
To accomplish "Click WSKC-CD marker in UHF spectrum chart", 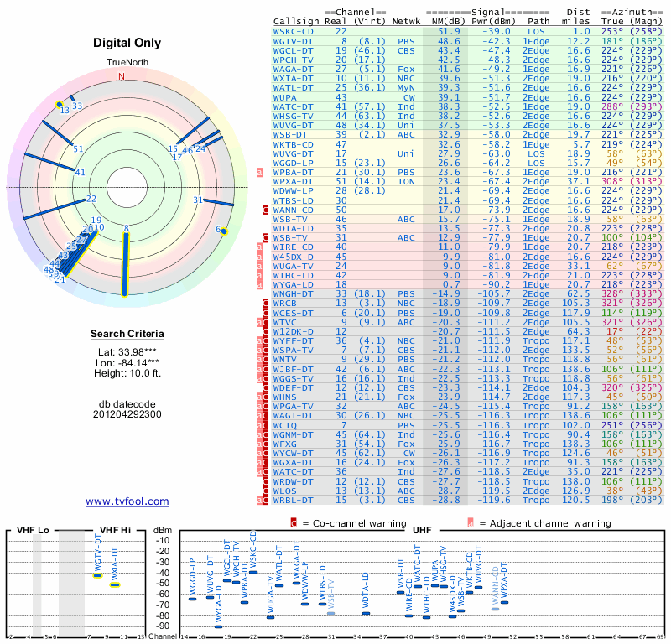I will click(253, 572).
